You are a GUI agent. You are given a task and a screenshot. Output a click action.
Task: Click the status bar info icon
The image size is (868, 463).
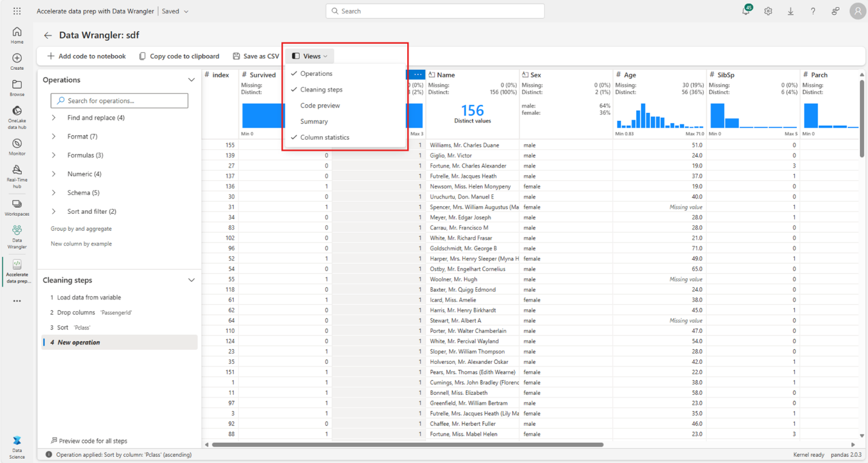click(49, 454)
